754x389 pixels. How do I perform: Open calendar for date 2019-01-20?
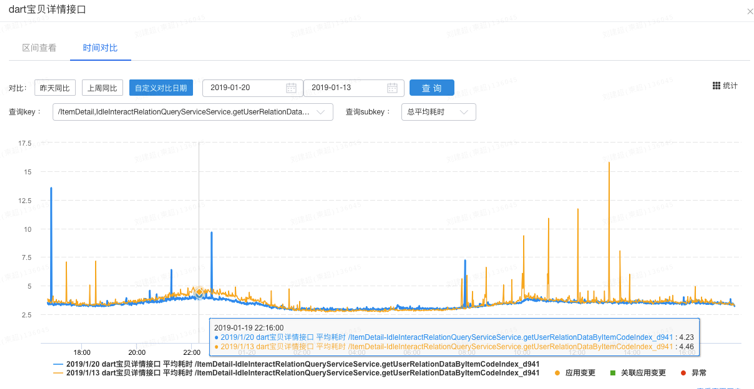pyautogui.click(x=291, y=88)
